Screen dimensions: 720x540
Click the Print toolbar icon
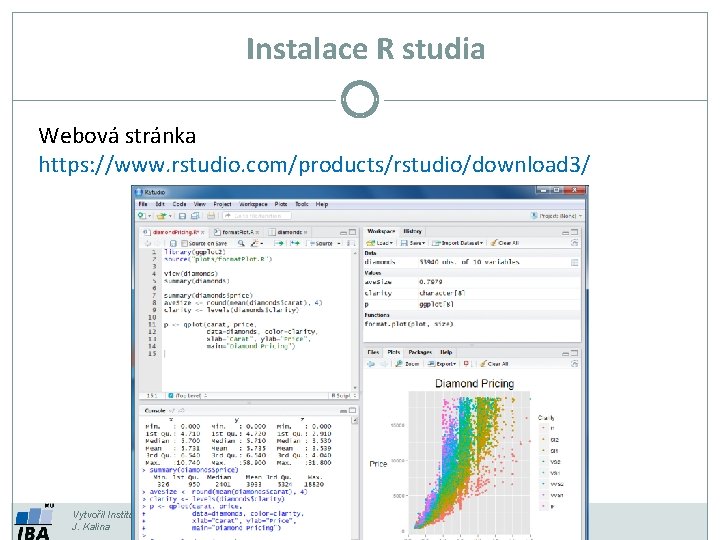pos(211,215)
